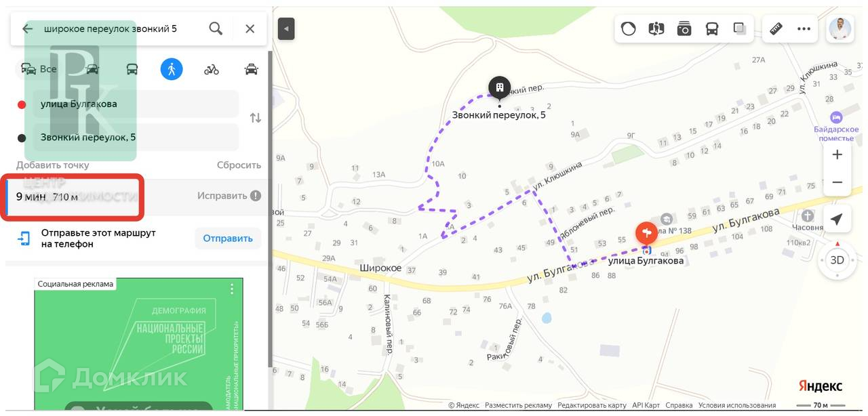Open the 'Социальная реклама' ad banner
The width and height of the screenshot is (868, 416).
[x=138, y=344]
